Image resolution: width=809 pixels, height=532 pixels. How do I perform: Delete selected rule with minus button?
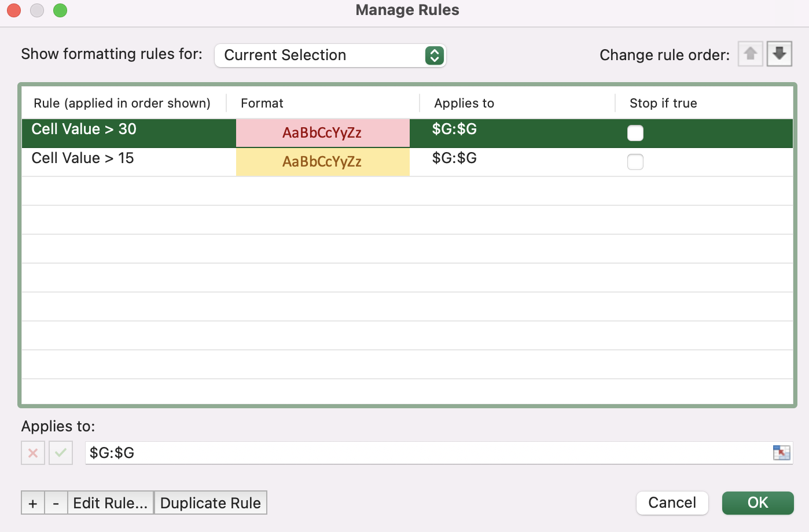[x=56, y=503]
